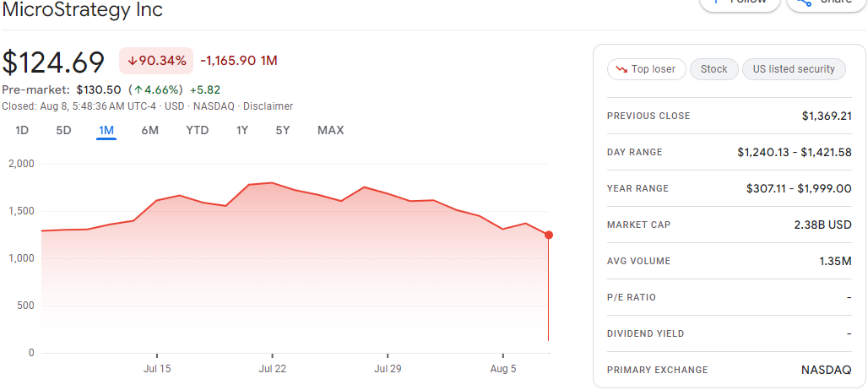This screenshot has width=868, height=390.
Task: Click the MicroStrategy Inc title
Action: tap(83, 10)
